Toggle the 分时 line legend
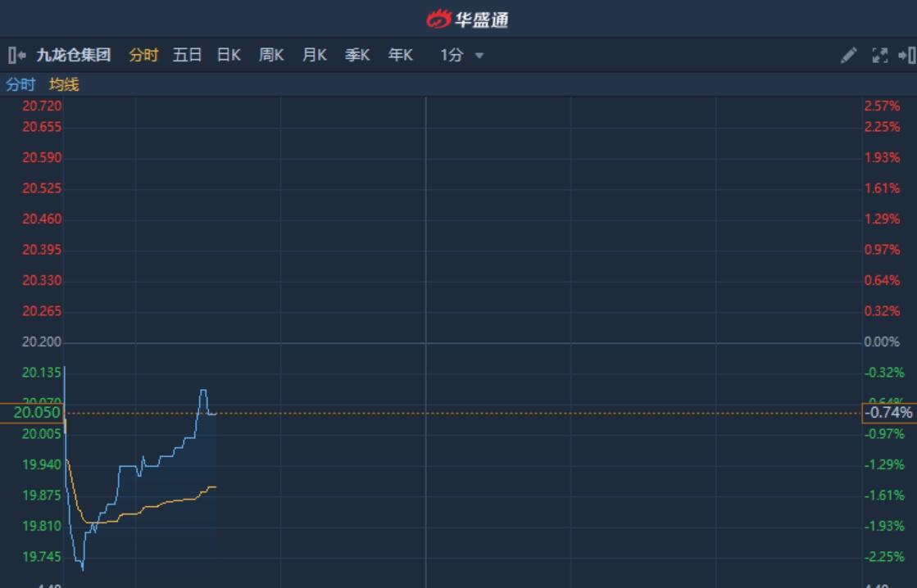Image resolution: width=917 pixels, height=588 pixels. click(20, 84)
